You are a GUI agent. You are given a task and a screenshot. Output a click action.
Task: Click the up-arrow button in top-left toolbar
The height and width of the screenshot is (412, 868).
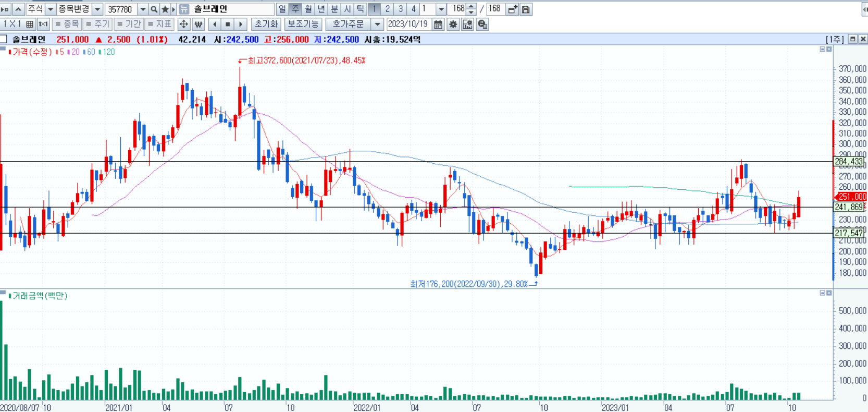coord(18,9)
